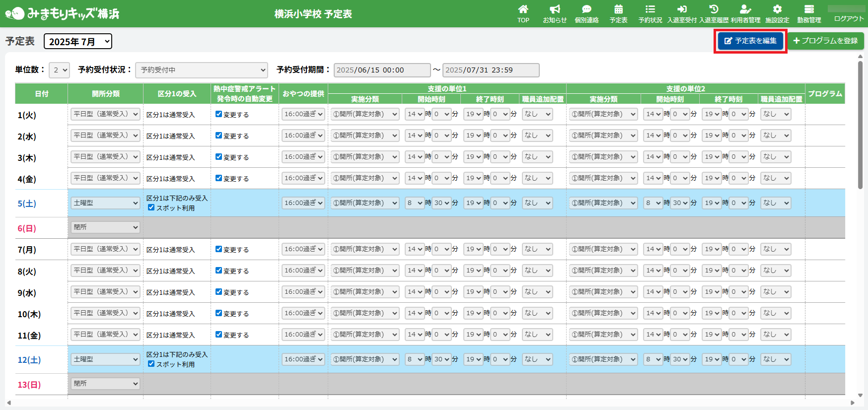Toggle 変更する checkbox for 9(水)
The width and height of the screenshot is (868, 410).
pyautogui.click(x=218, y=292)
